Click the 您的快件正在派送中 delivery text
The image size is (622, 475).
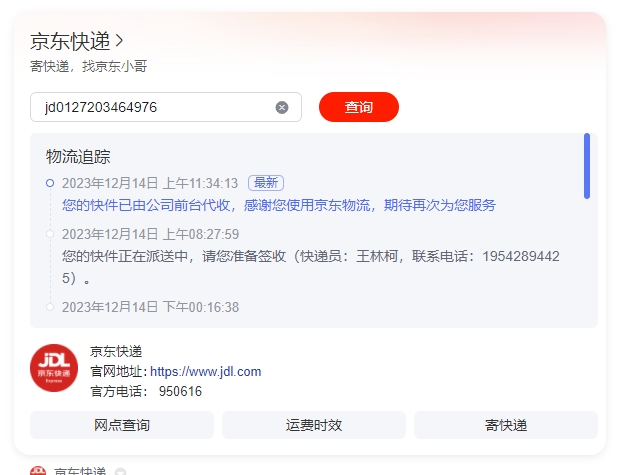point(311,267)
